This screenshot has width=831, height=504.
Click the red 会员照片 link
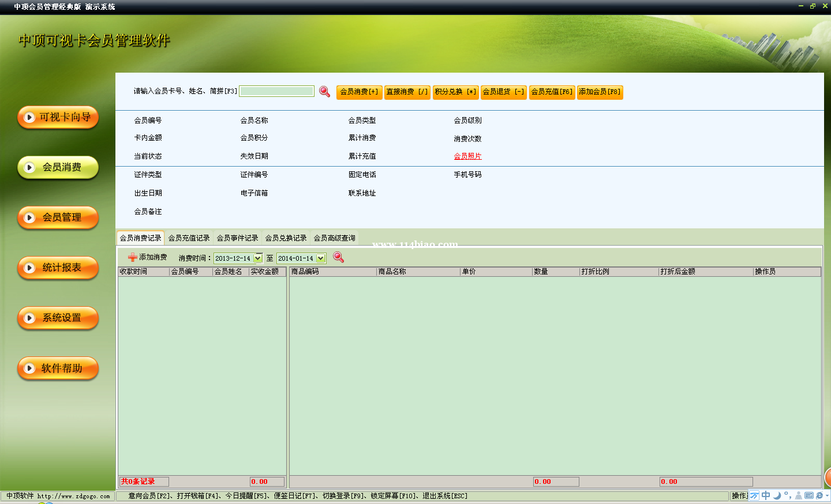tap(467, 156)
